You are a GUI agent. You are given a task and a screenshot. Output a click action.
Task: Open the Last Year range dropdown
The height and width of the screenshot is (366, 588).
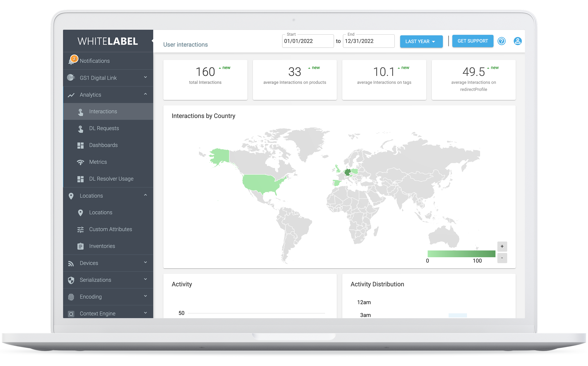point(421,41)
